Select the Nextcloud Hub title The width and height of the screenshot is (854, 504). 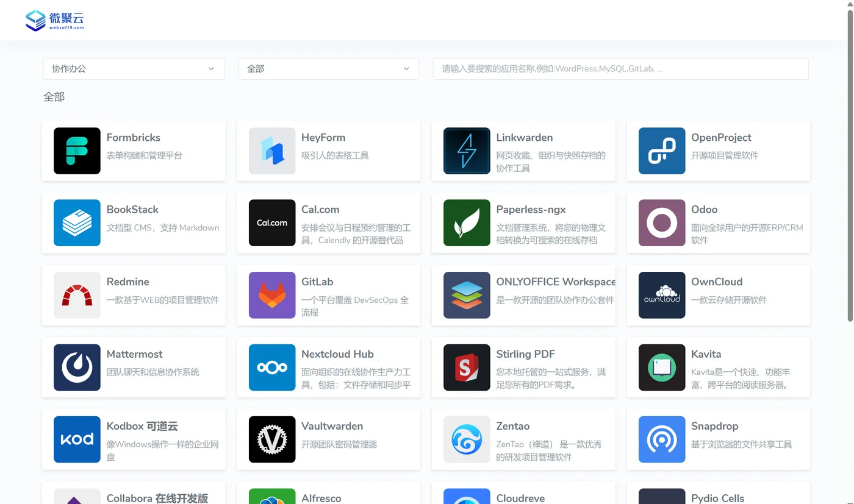tap(337, 354)
